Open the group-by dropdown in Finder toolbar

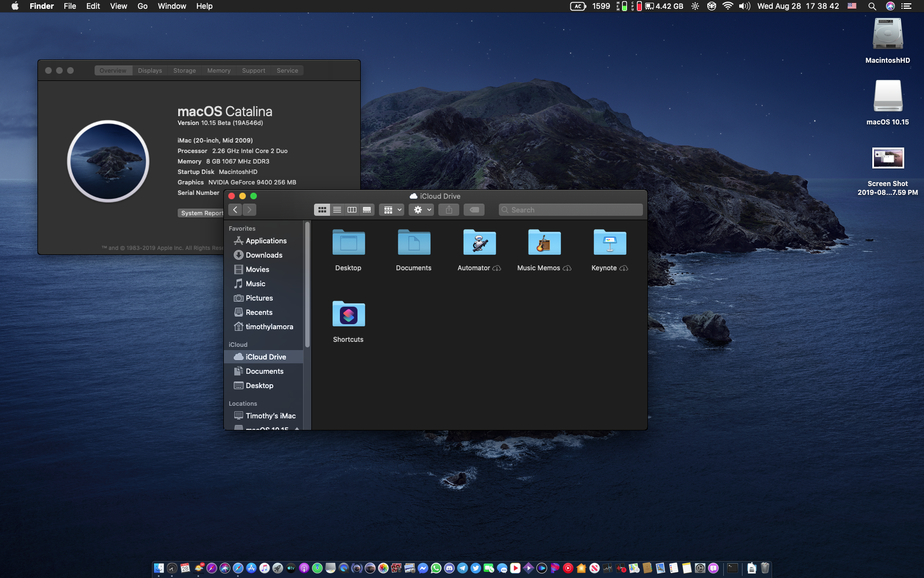pos(392,210)
